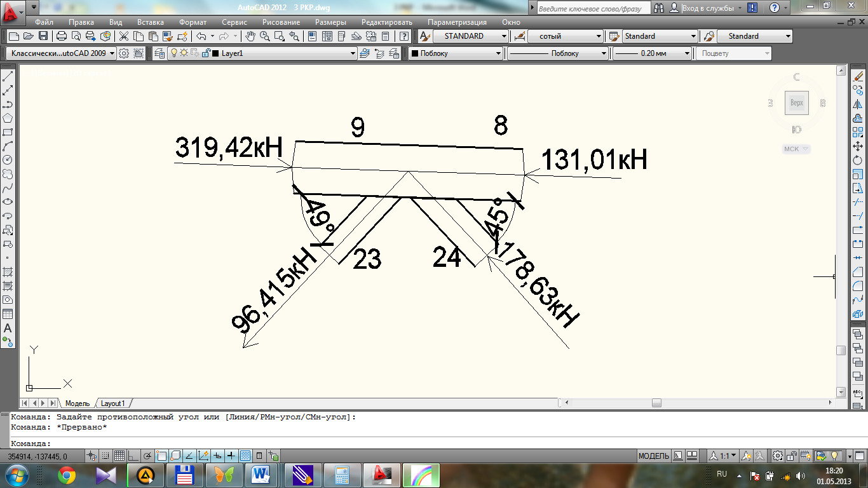Open the сотый dimension style dropdown
Viewport: 868px width, 488px height.
(x=599, y=36)
